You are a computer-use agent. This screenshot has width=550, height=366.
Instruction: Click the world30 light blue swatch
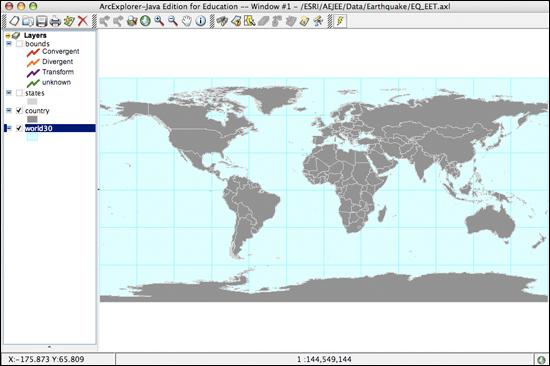coord(32,138)
